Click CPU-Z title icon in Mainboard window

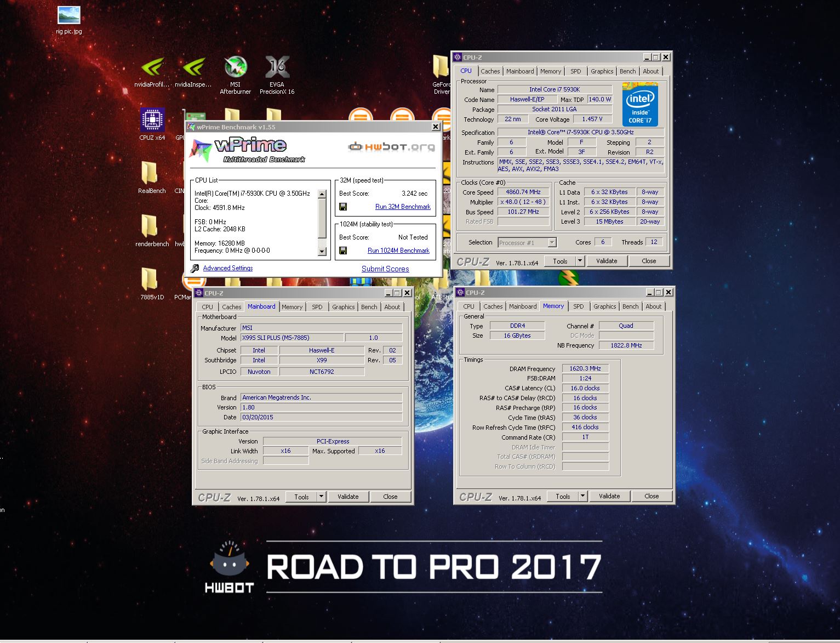(x=199, y=293)
